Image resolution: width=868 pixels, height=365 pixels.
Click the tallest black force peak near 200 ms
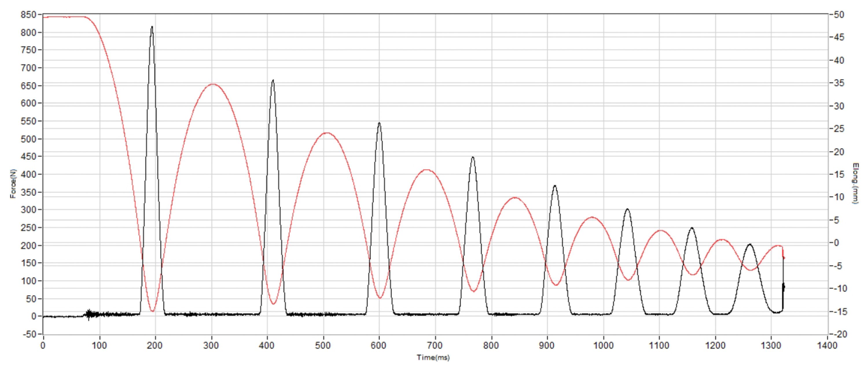152,27
